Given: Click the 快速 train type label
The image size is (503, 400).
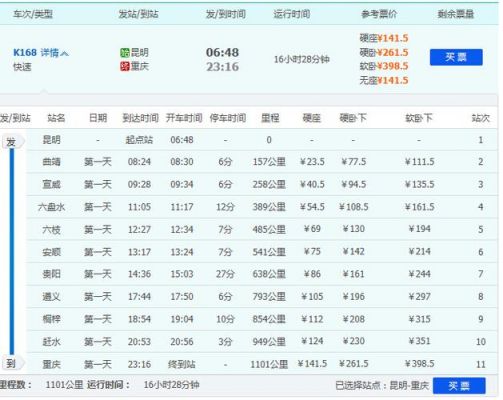Looking at the screenshot, I should pyautogui.click(x=22, y=67).
